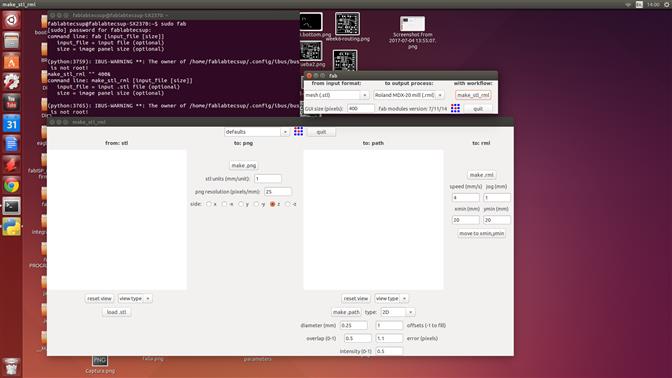Click load .stl button
672x378 pixels.
117,312
